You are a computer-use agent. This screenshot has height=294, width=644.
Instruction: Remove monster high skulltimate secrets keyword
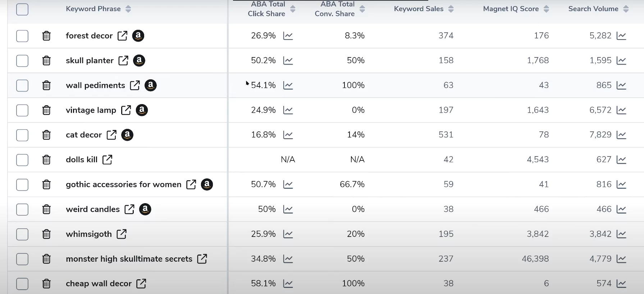46,259
